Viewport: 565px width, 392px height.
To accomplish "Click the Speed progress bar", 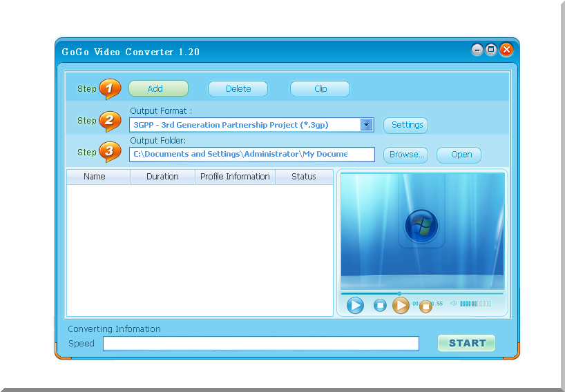I will (261, 344).
